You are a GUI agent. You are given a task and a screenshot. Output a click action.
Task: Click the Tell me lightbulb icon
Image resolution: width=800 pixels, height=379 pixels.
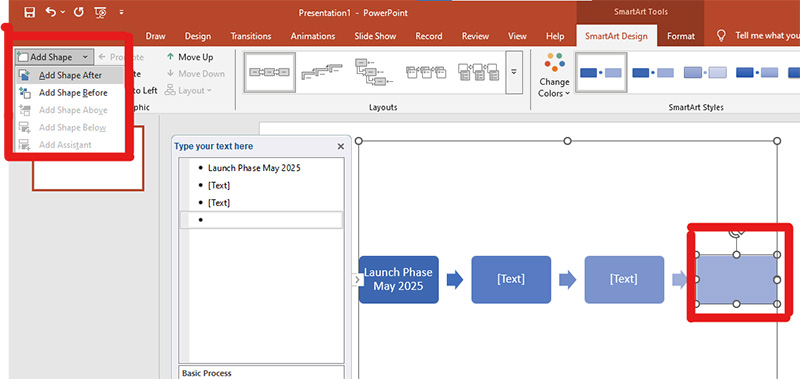click(x=721, y=36)
